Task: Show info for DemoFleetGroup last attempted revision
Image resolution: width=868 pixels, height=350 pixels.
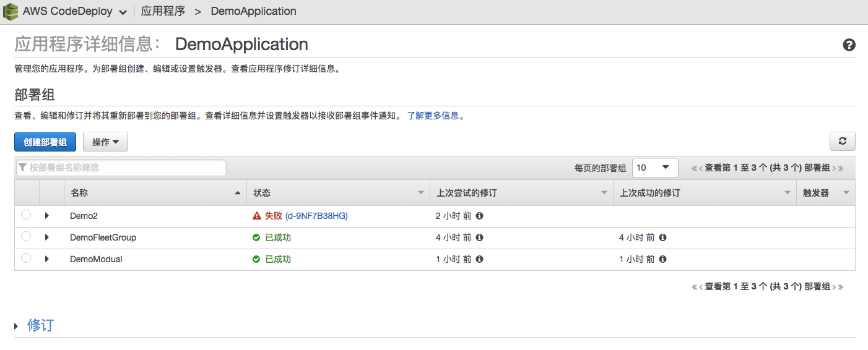Action: point(479,237)
